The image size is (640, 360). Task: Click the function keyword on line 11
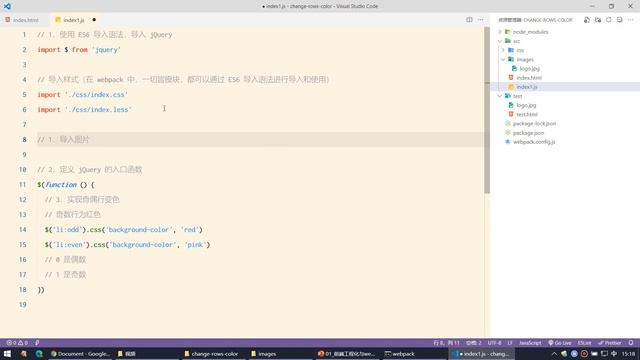click(61, 185)
